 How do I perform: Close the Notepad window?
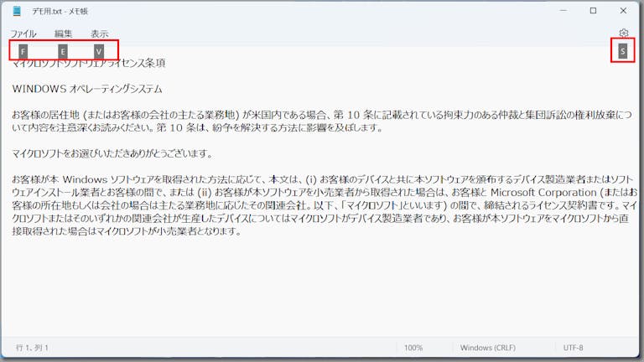coord(623,11)
